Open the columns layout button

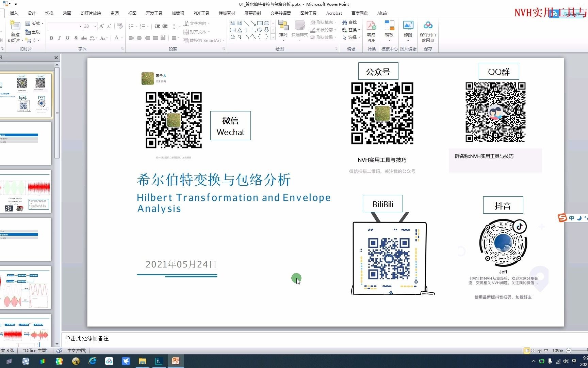[x=175, y=38]
